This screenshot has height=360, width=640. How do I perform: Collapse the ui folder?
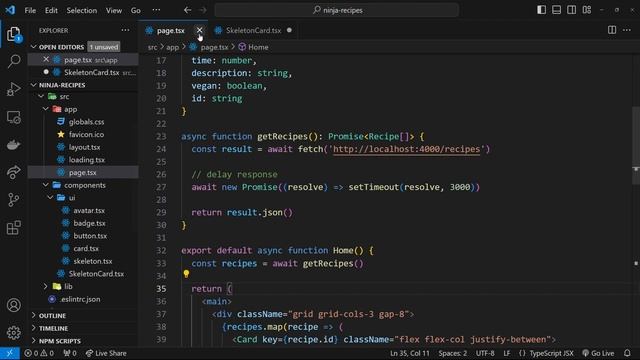50,198
